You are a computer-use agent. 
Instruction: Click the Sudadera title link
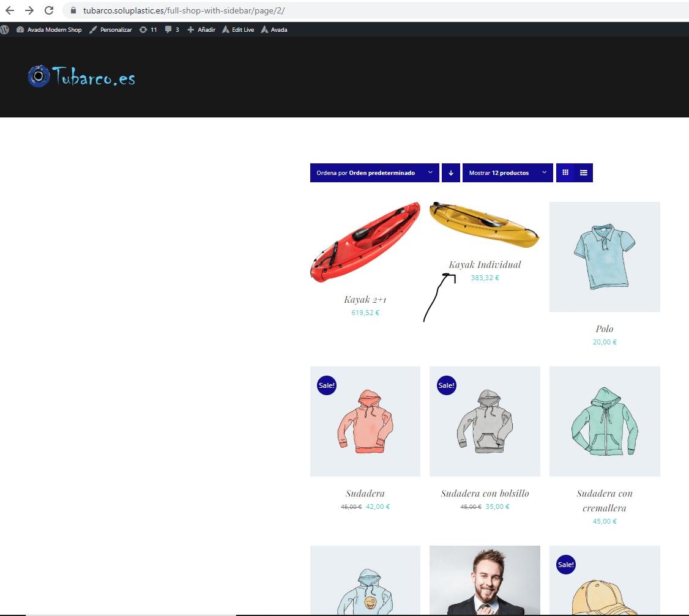coord(365,494)
